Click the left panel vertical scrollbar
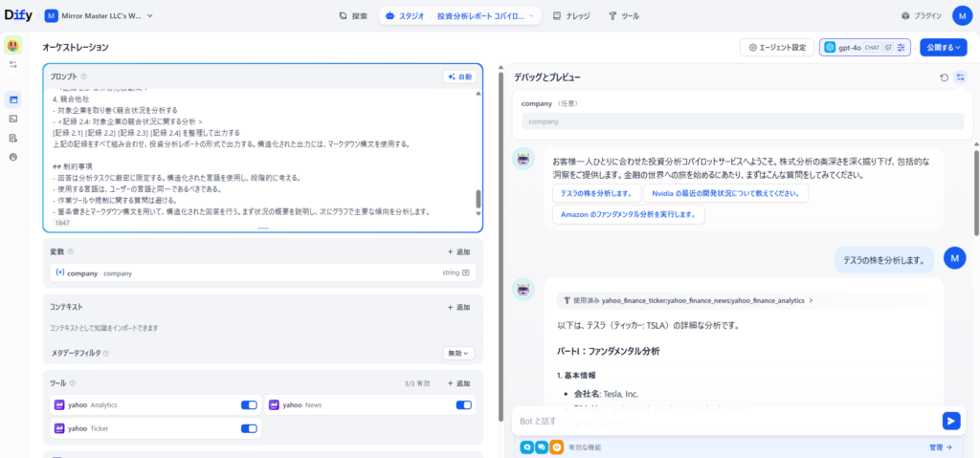This screenshot has width=980, height=458. 501,247
